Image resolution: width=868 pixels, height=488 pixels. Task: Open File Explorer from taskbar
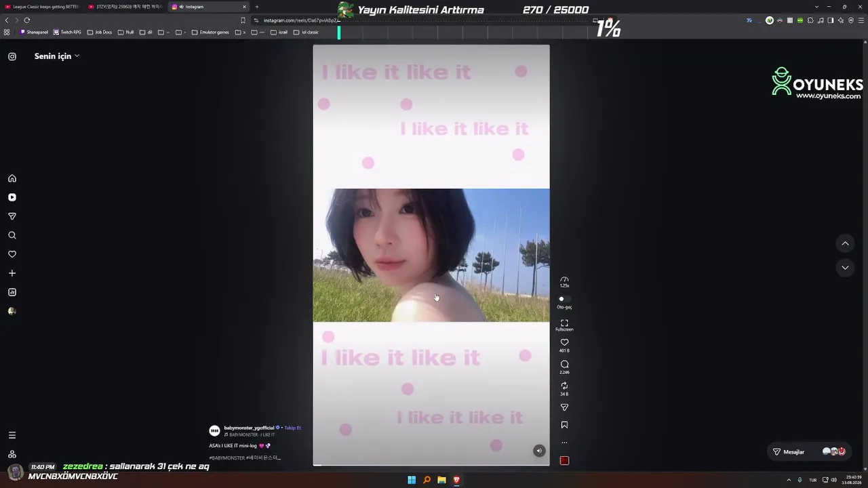point(441,480)
